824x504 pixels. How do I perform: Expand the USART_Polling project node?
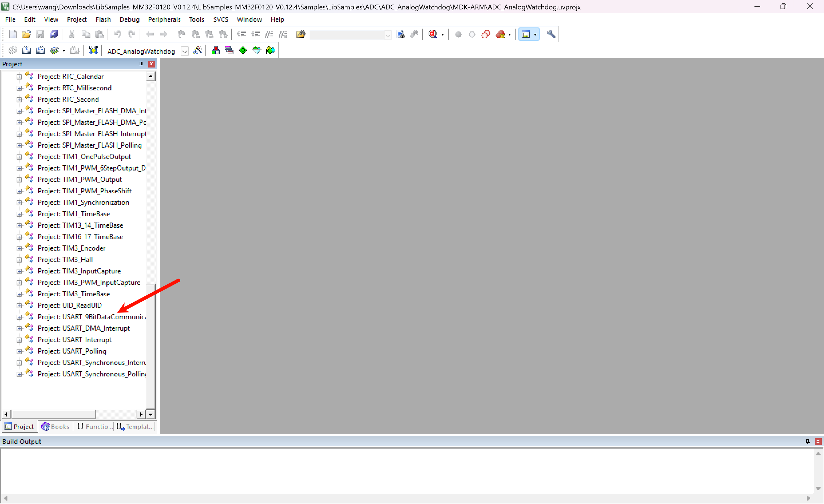[x=19, y=352]
